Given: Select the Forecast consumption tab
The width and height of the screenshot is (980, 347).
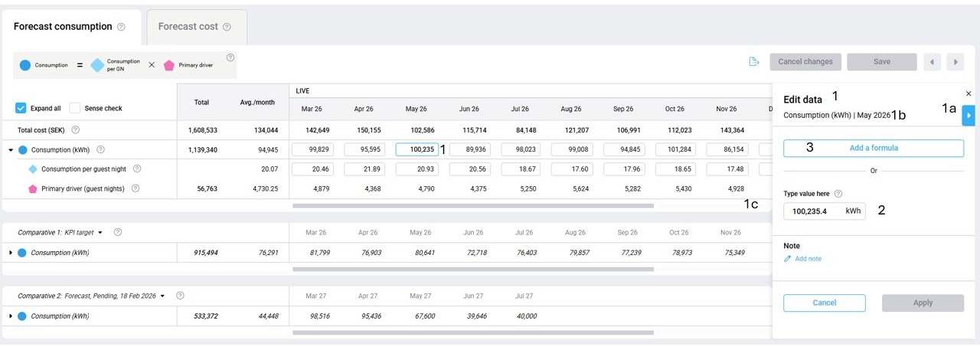Looking at the screenshot, I should click(63, 27).
